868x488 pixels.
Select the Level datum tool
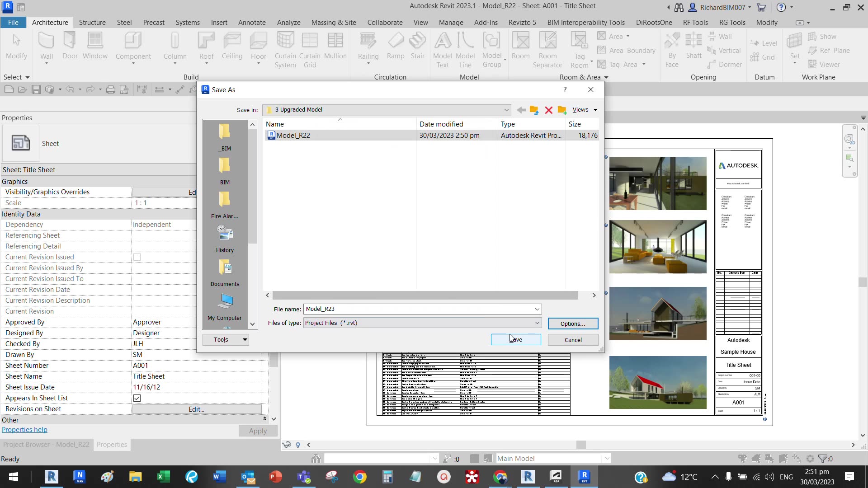pyautogui.click(x=765, y=43)
